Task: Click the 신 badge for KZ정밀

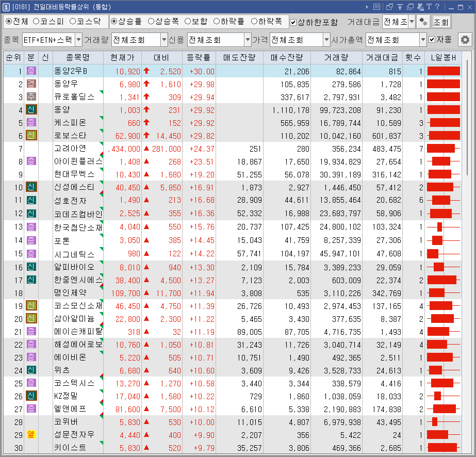Action: click(x=31, y=396)
